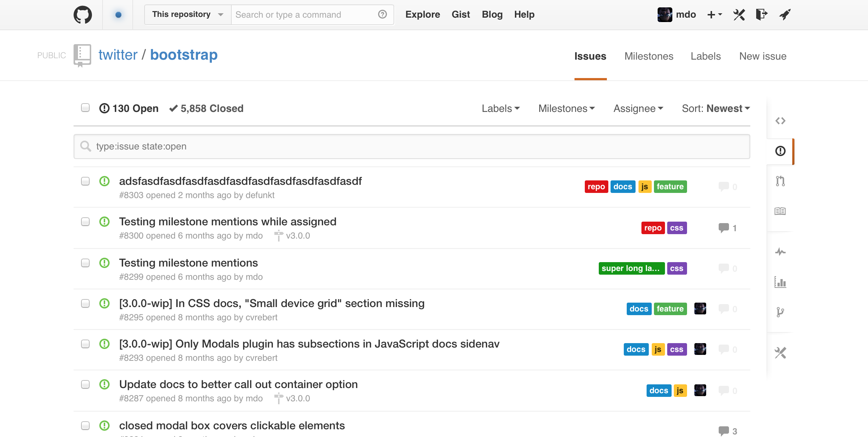This screenshot has height=437, width=868.
Task: Open the Code sidebar icon
Action: point(780,121)
